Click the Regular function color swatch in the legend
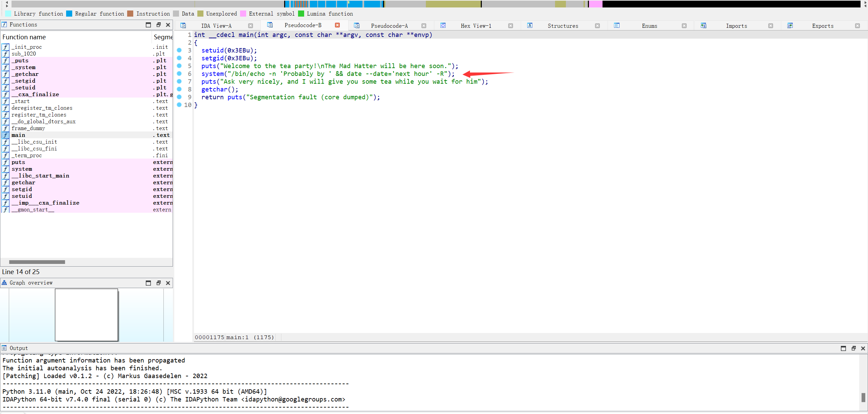Screen dimensions: 868x414 (x=69, y=14)
